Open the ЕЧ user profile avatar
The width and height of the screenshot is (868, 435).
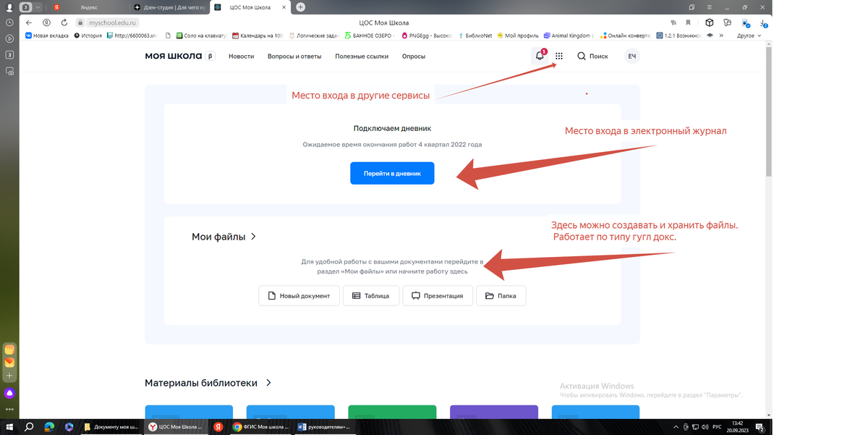click(631, 56)
